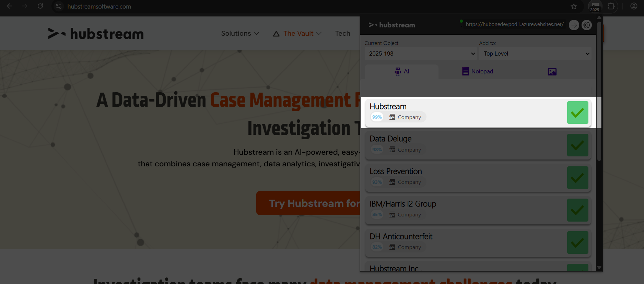Toggle the checkmark for Data Deluge

(577, 145)
